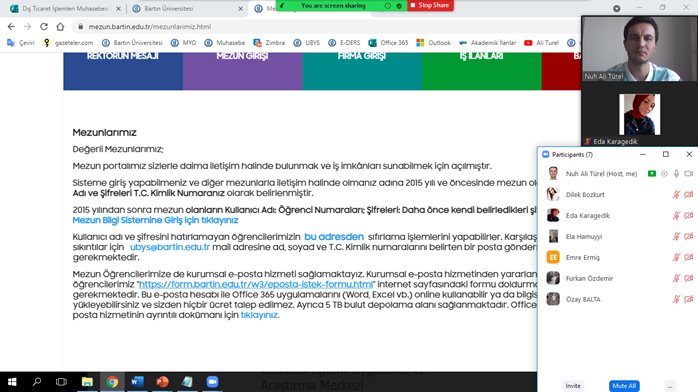Open Windows taskbar search
The image size is (698, 392).
point(37,382)
